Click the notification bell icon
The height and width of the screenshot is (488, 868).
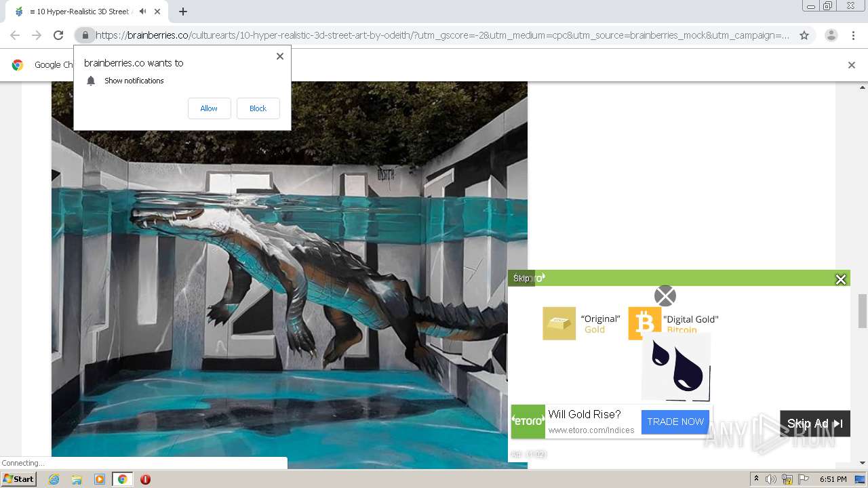tap(91, 81)
